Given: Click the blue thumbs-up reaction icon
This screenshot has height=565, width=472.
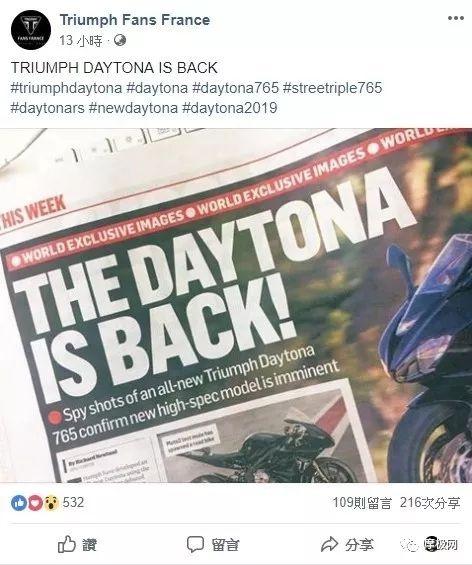Looking at the screenshot, I should 19,503.
